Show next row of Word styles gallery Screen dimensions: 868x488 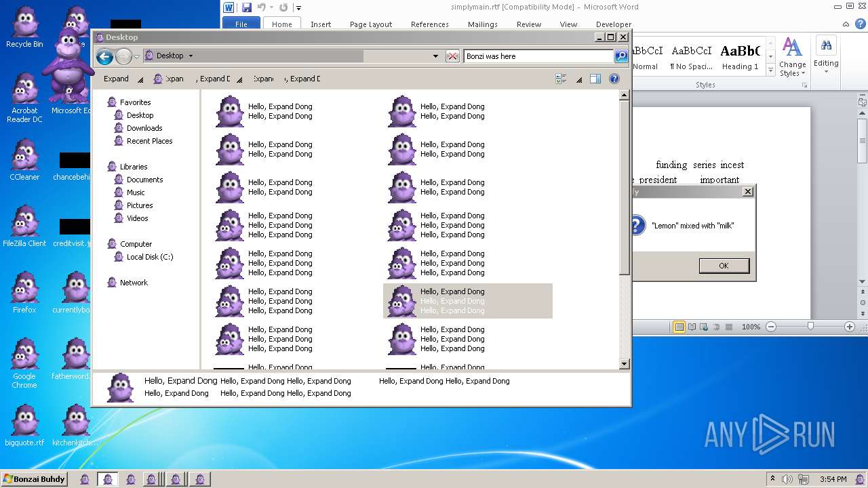(770, 57)
